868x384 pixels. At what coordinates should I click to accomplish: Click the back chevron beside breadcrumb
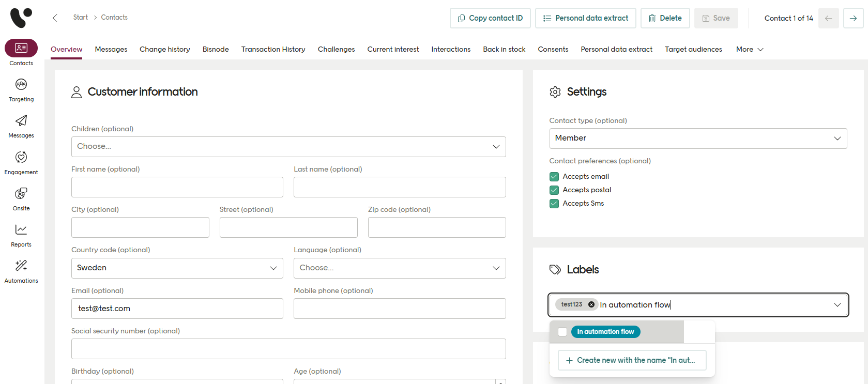coord(55,18)
